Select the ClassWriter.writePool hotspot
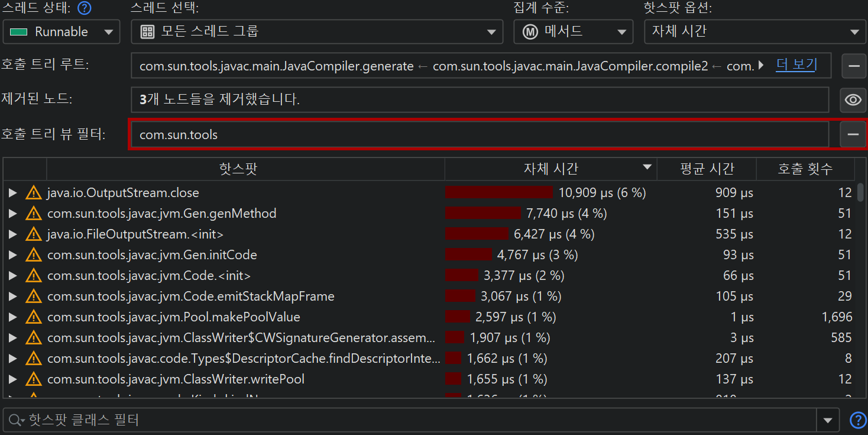The height and width of the screenshot is (435, 868). pos(176,379)
